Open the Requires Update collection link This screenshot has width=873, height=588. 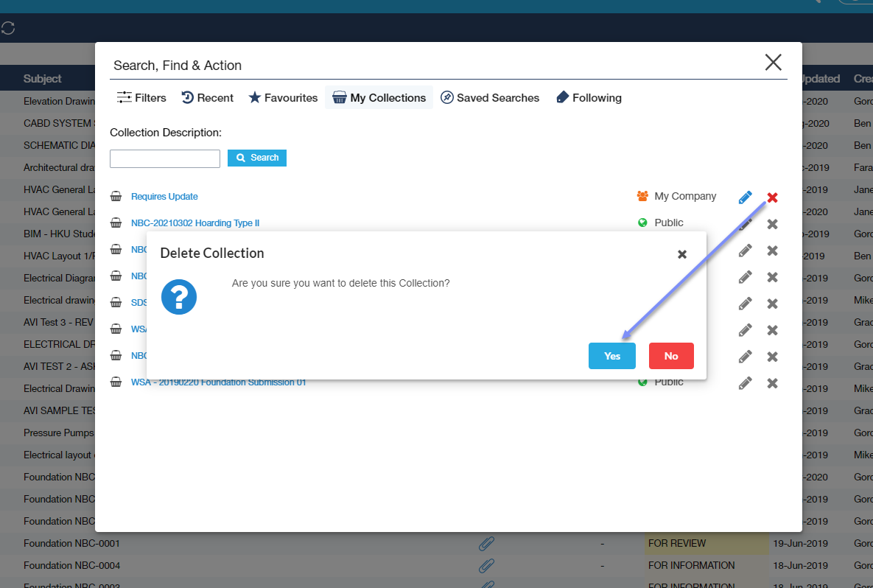(x=164, y=197)
